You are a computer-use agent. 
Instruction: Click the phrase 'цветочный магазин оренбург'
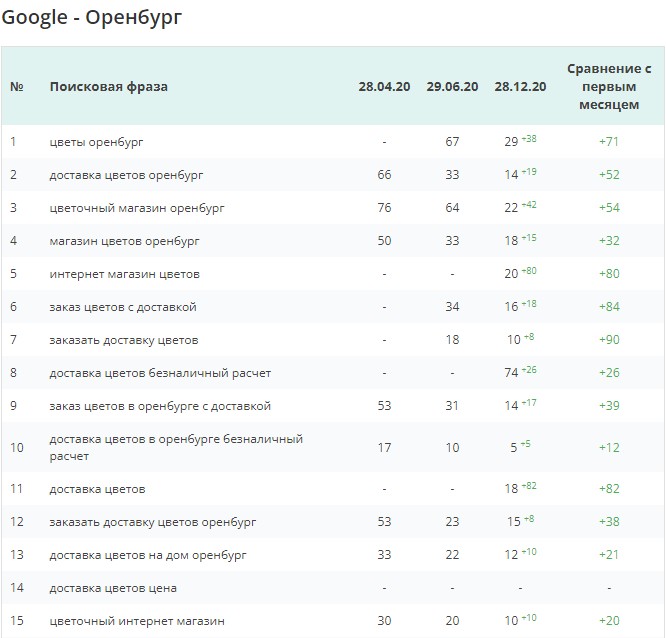click(137, 208)
